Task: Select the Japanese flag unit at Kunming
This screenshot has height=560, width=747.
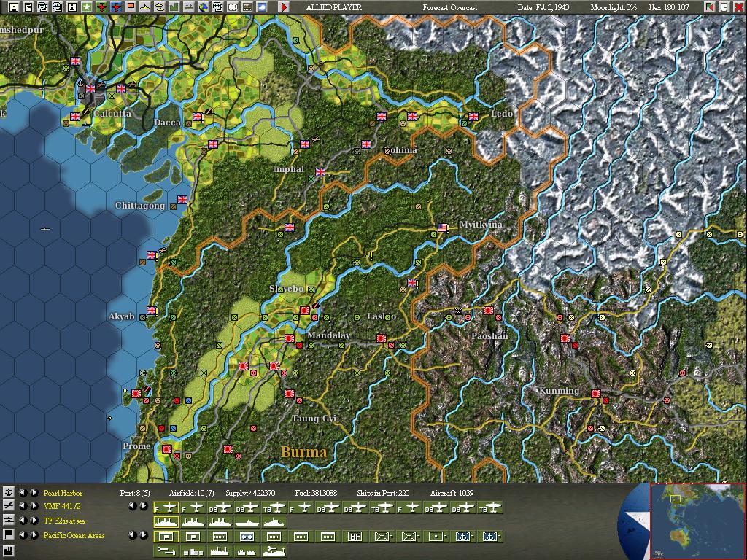Action: (x=595, y=394)
